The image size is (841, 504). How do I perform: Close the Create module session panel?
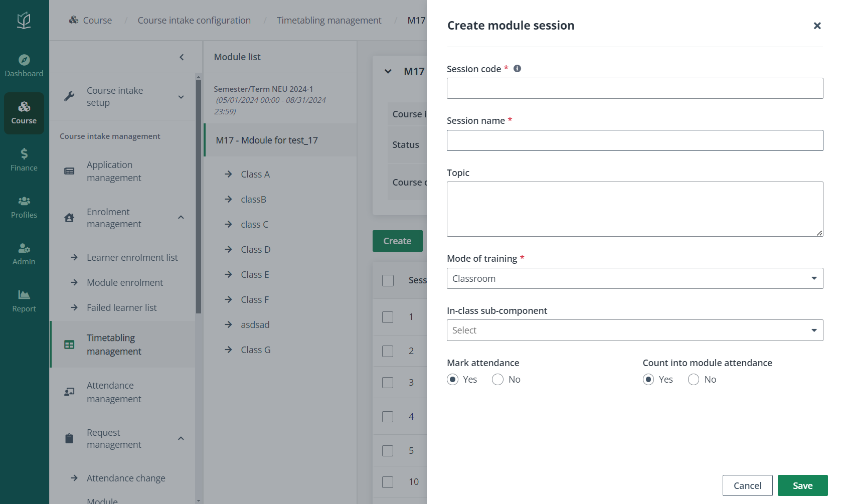pos(817,26)
